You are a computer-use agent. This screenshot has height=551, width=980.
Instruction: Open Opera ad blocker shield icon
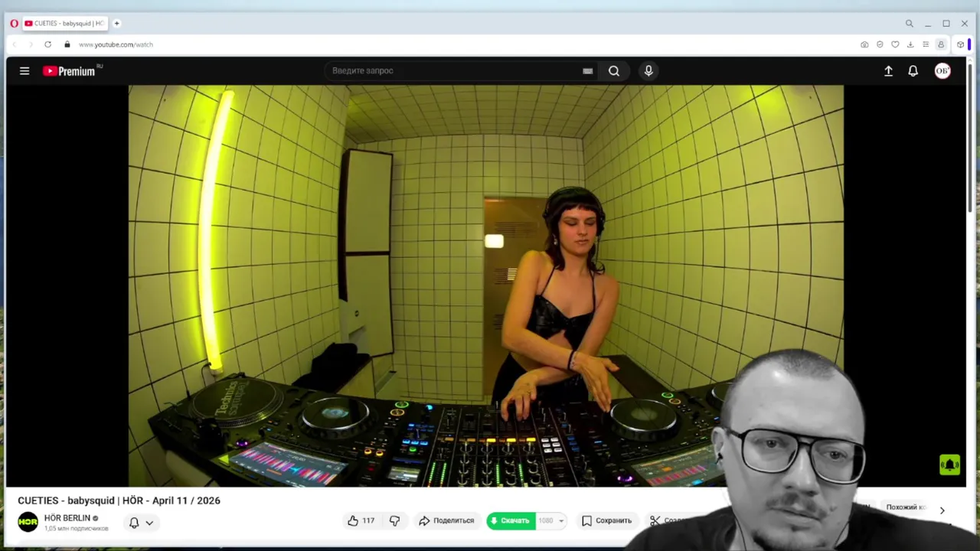(x=880, y=44)
